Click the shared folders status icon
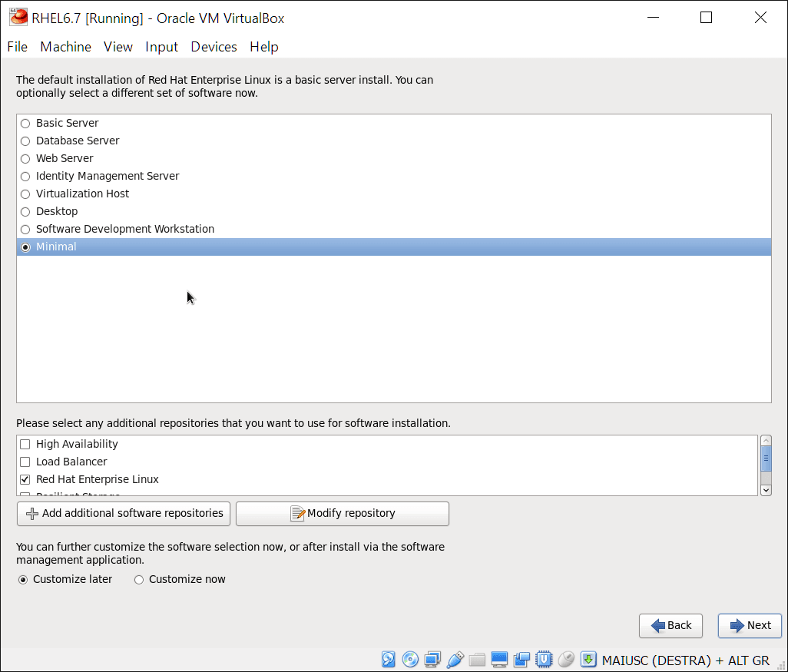Screen dimensions: 788x672 coord(477,659)
